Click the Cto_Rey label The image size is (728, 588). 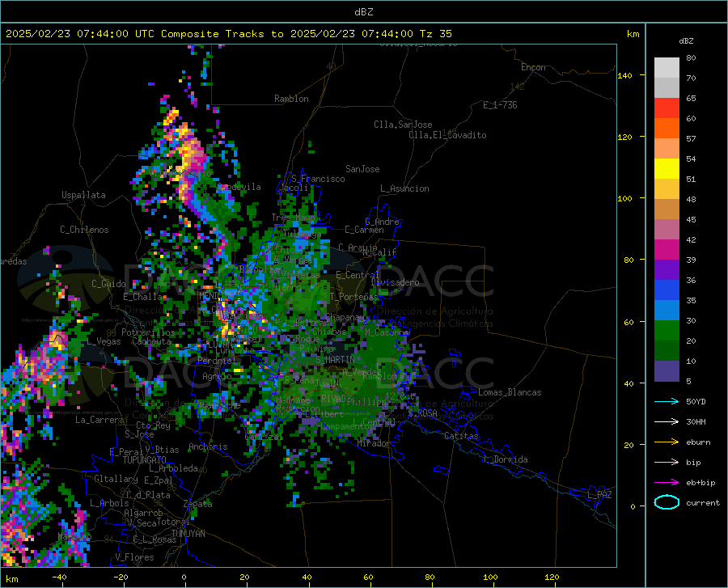pos(153,425)
